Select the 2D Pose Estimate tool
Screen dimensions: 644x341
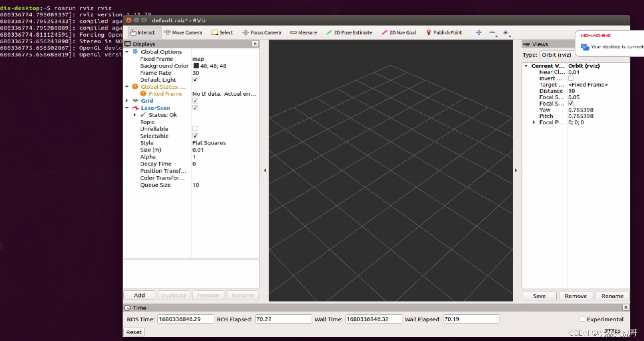click(x=349, y=32)
